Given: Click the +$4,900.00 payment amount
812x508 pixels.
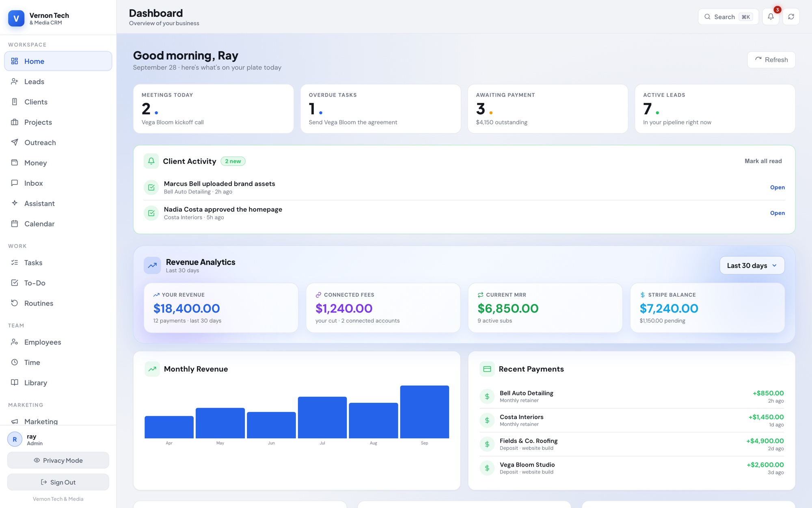Looking at the screenshot, I should point(765,441).
